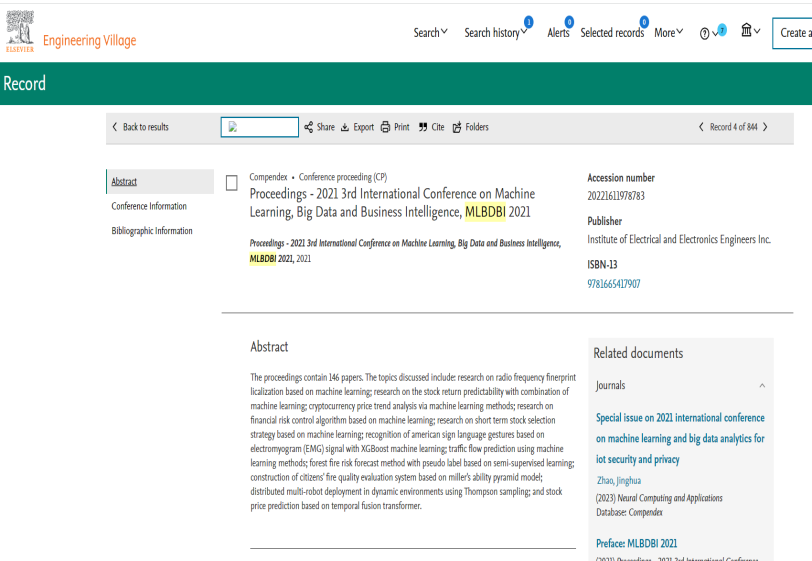Click the broken image full-text button
812x561 pixels.
tap(259, 127)
